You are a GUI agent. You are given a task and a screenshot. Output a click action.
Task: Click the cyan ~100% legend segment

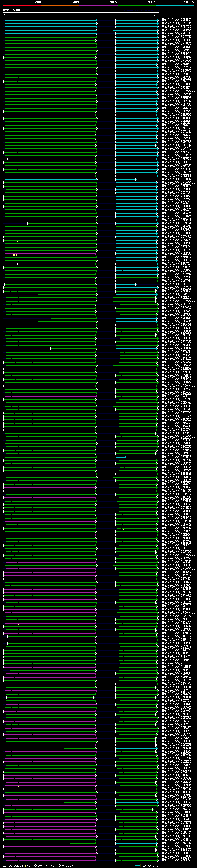coord(175,6)
